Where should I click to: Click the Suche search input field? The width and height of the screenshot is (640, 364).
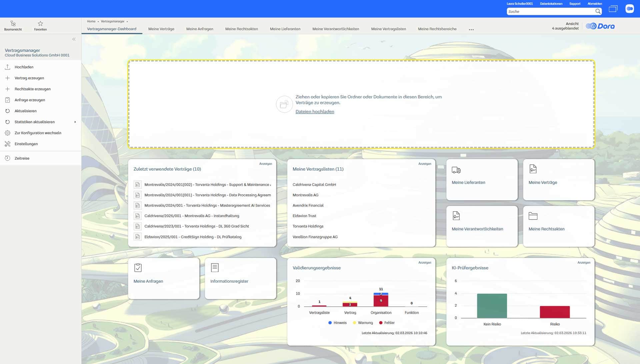tap(550, 11)
